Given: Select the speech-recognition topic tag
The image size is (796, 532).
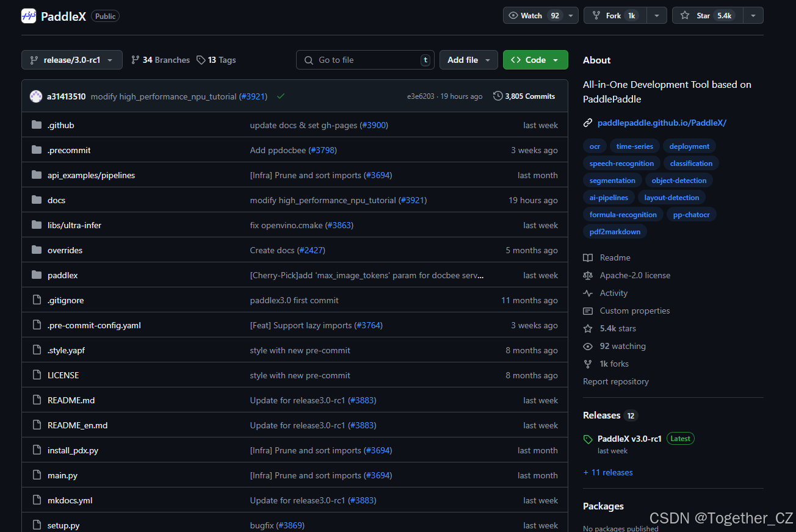Looking at the screenshot, I should pos(621,164).
